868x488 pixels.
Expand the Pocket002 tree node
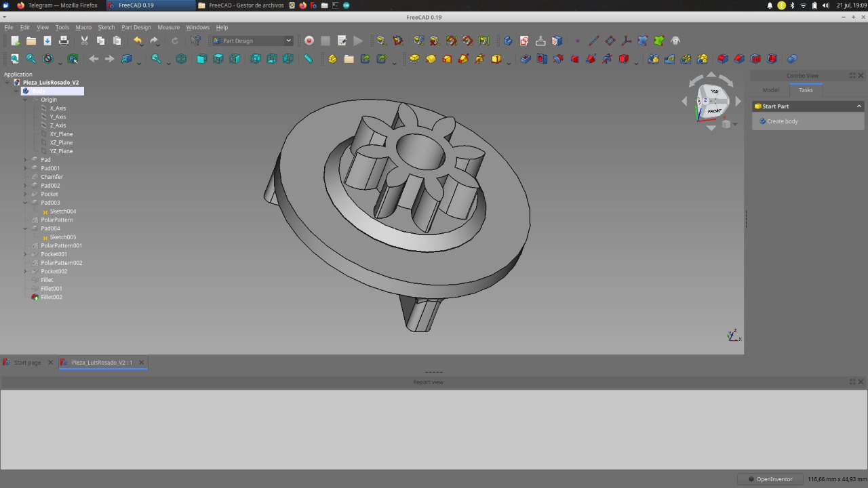coord(25,271)
